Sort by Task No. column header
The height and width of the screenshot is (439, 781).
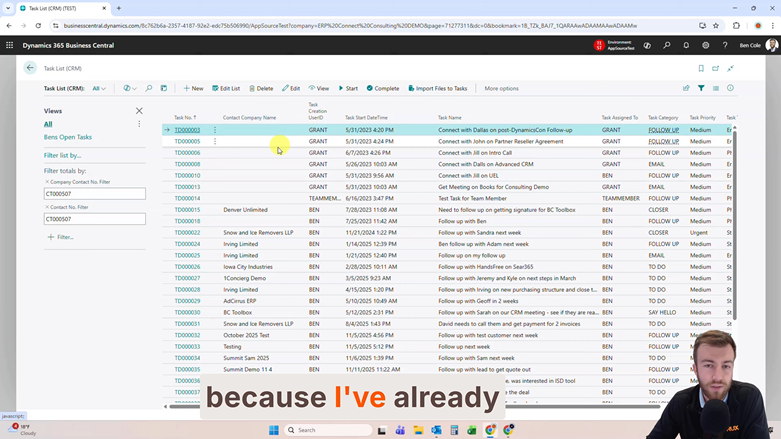(x=185, y=118)
